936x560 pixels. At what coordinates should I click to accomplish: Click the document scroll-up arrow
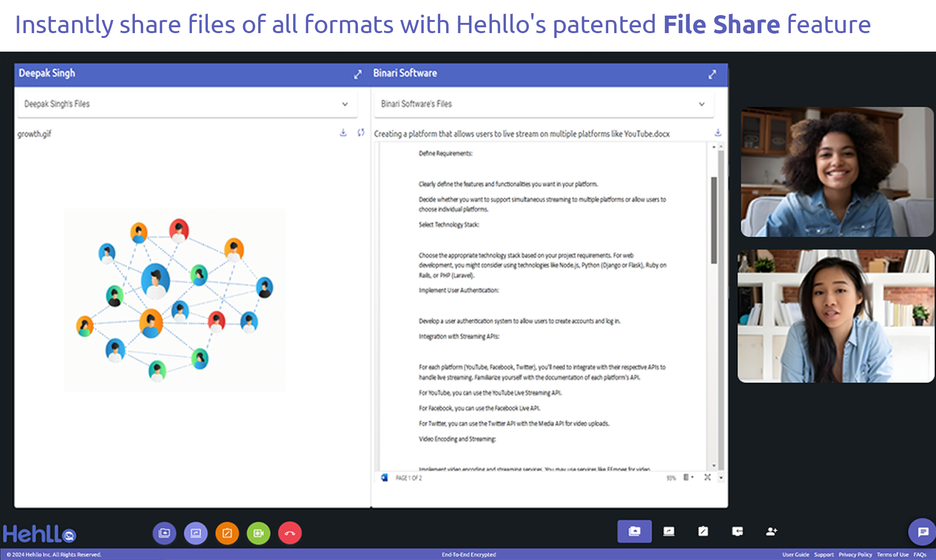pos(714,147)
